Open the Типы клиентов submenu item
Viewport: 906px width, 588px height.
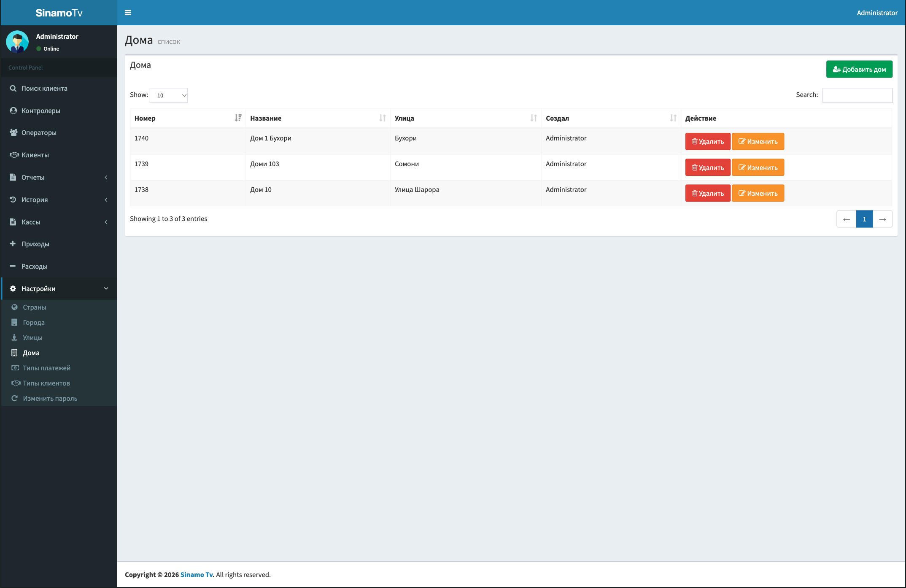[x=59, y=383]
